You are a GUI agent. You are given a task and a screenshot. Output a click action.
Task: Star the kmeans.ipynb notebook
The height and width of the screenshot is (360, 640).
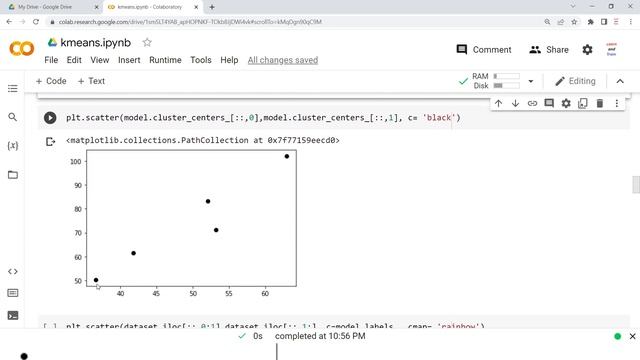pos(147,42)
